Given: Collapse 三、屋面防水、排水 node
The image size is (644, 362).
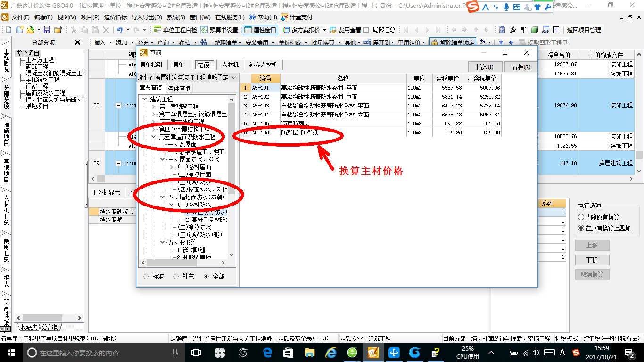Looking at the screenshot, I should coord(163,159).
